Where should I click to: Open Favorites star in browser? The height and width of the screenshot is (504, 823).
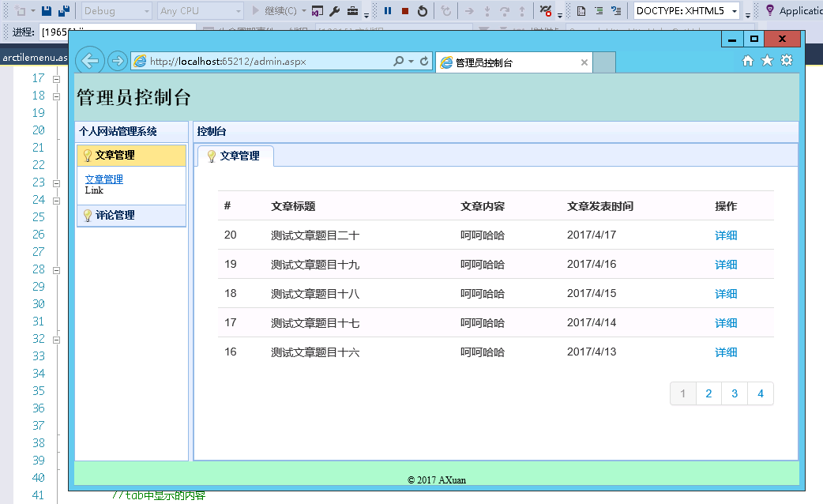pyautogui.click(x=767, y=60)
